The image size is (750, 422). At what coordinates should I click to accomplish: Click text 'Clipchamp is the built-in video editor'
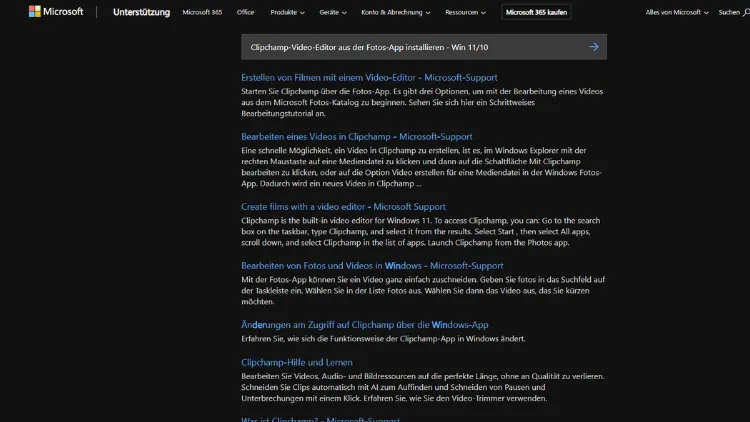click(313, 221)
